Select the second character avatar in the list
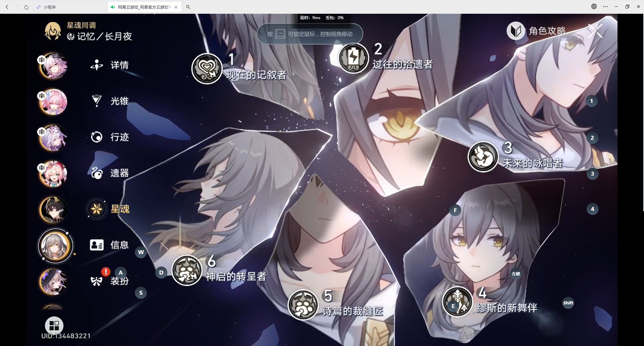The width and height of the screenshot is (644, 346). [53, 102]
